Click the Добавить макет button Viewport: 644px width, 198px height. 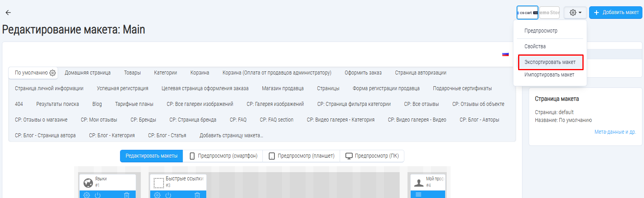616,13
